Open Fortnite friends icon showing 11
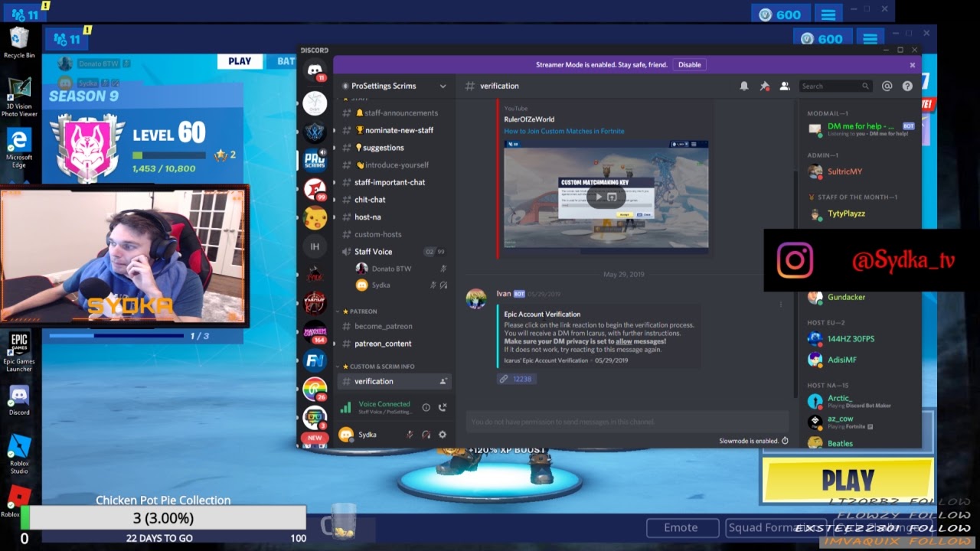 click(x=67, y=39)
